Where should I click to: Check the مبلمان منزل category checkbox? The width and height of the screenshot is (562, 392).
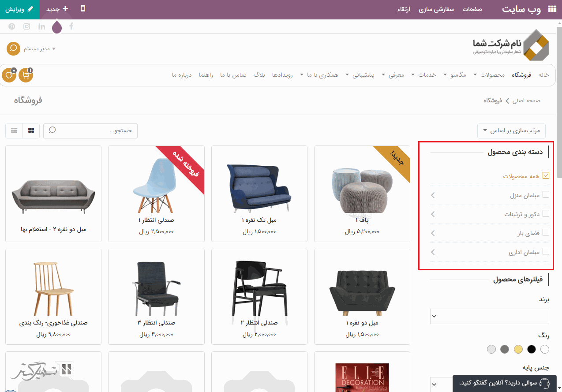pos(546,194)
